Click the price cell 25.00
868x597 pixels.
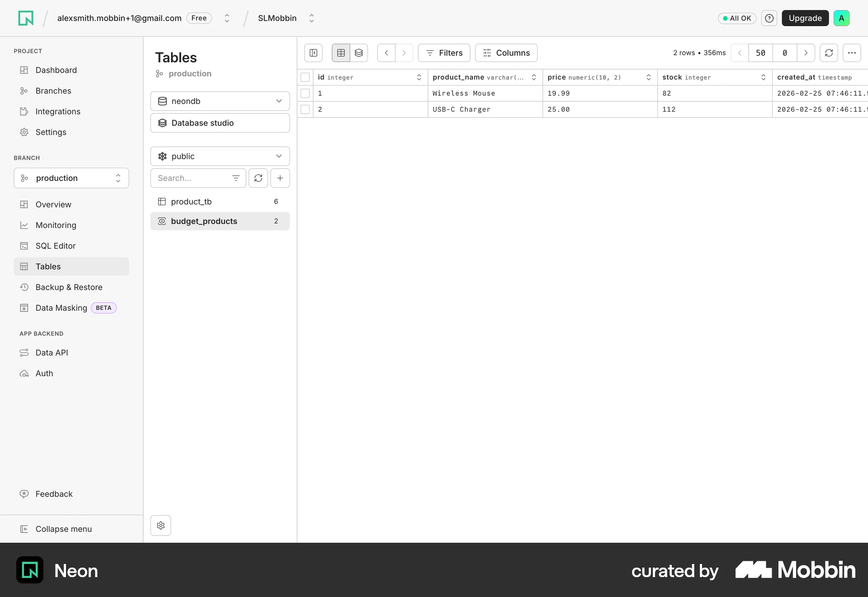tap(600, 109)
